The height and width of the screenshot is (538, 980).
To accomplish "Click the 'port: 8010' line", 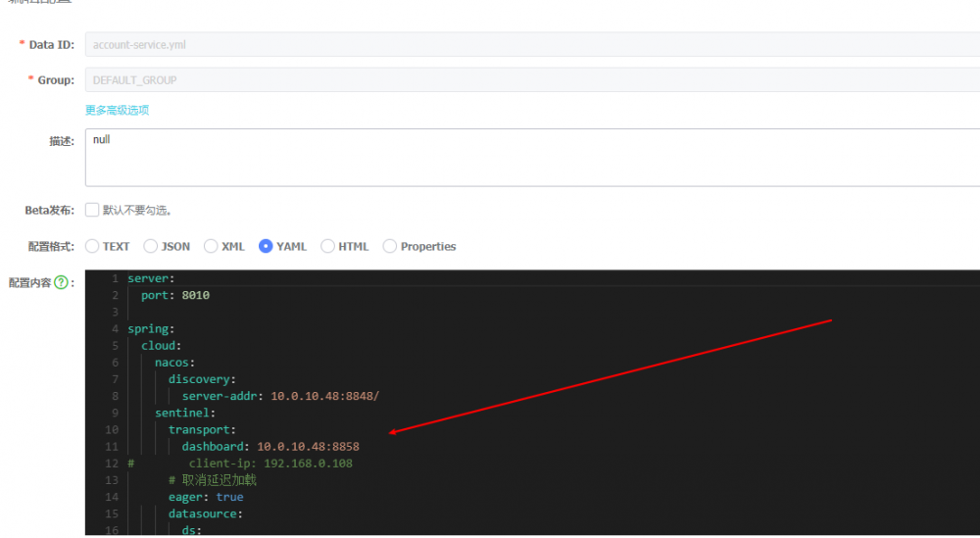I will [175, 295].
